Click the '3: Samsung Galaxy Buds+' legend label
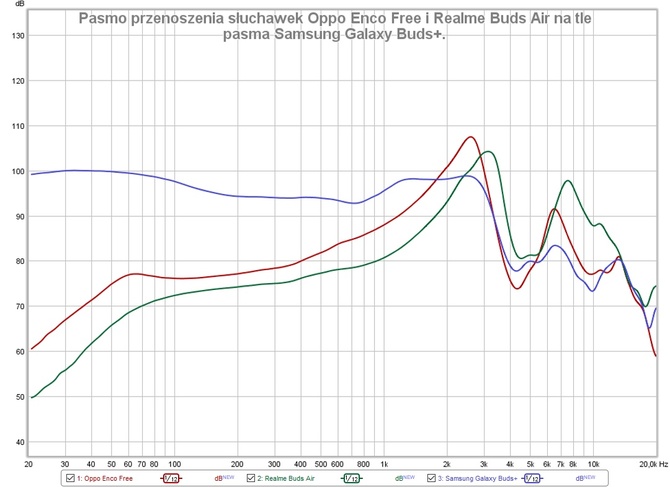This screenshot has height=487, width=670. (477, 478)
